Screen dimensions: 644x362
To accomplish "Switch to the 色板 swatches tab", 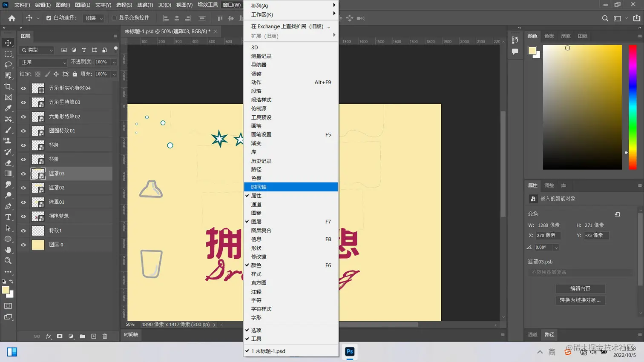I will [x=549, y=36].
